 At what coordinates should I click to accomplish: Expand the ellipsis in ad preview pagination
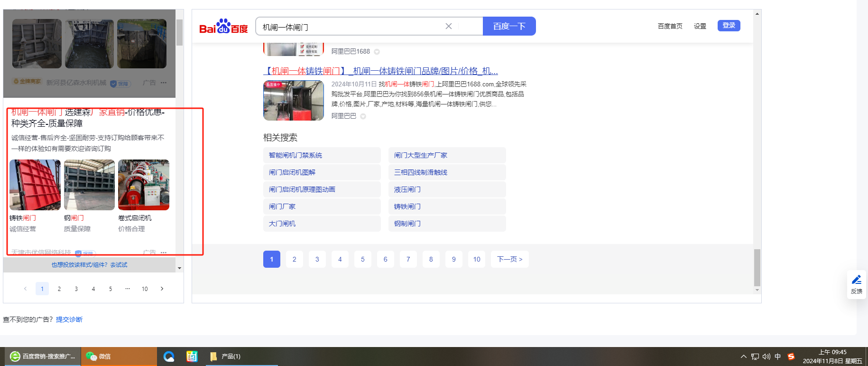pyautogui.click(x=128, y=289)
